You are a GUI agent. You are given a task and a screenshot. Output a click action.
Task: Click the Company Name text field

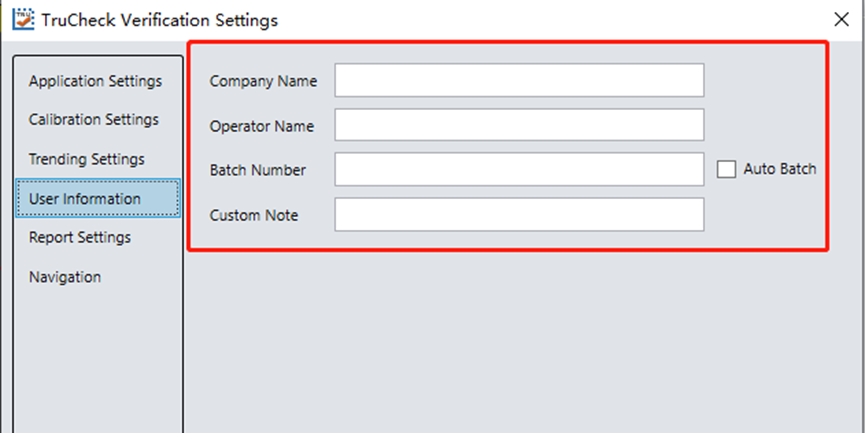click(x=519, y=81)
